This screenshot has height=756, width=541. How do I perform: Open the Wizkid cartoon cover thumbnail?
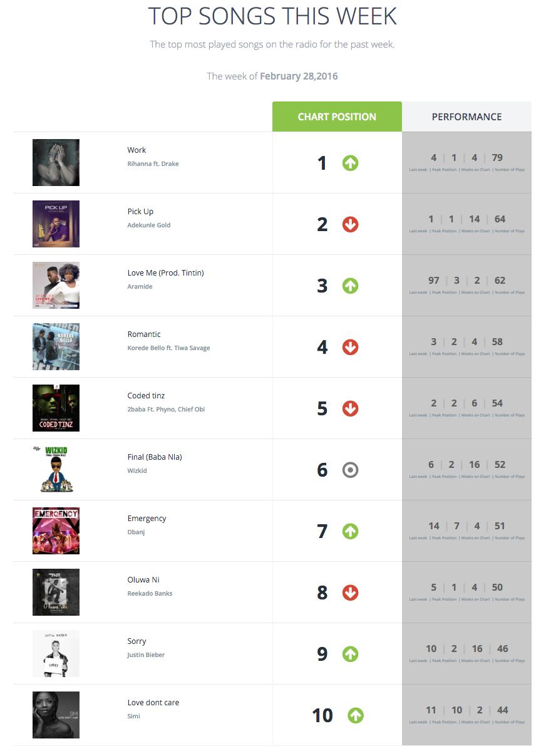point(56,470)
